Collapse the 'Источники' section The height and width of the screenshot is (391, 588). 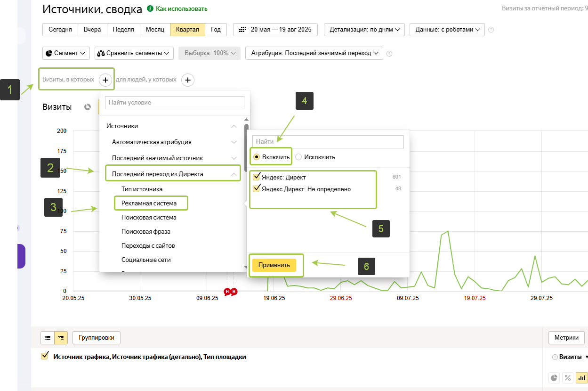(234, 126)
